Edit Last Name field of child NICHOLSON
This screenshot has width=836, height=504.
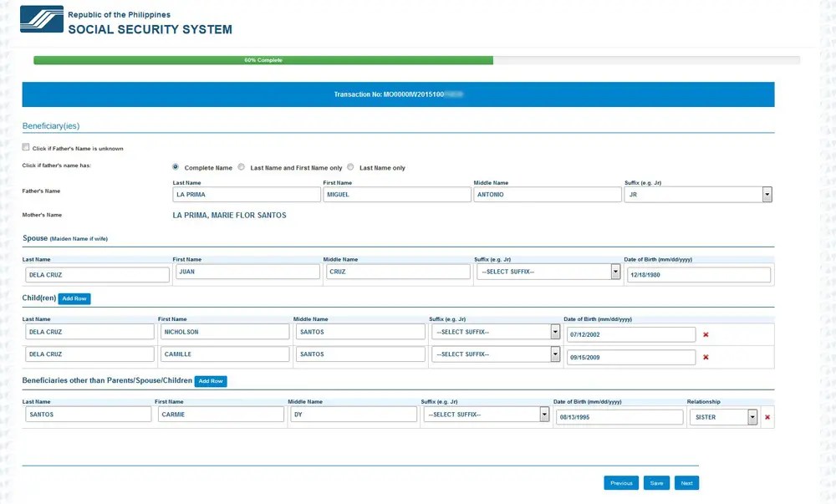click(89, 332)
